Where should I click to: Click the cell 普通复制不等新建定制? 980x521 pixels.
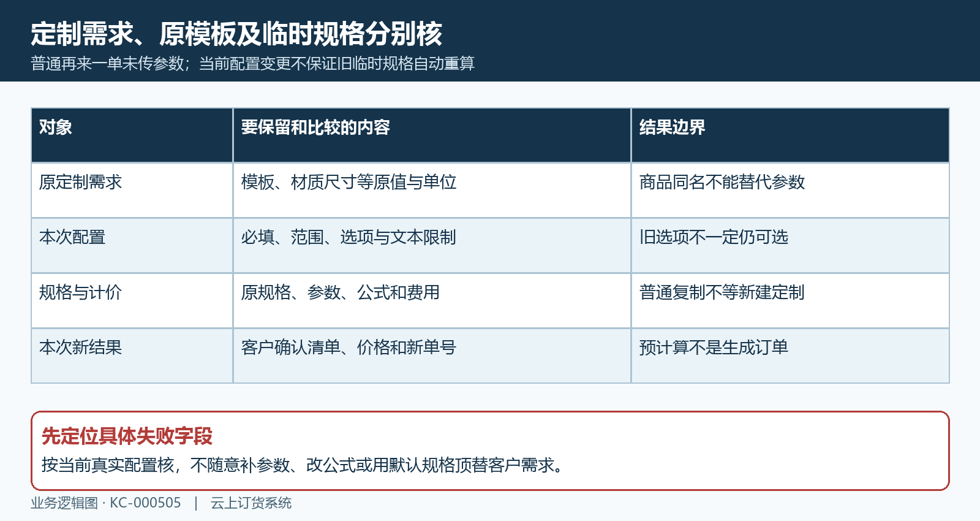(790, 301)
